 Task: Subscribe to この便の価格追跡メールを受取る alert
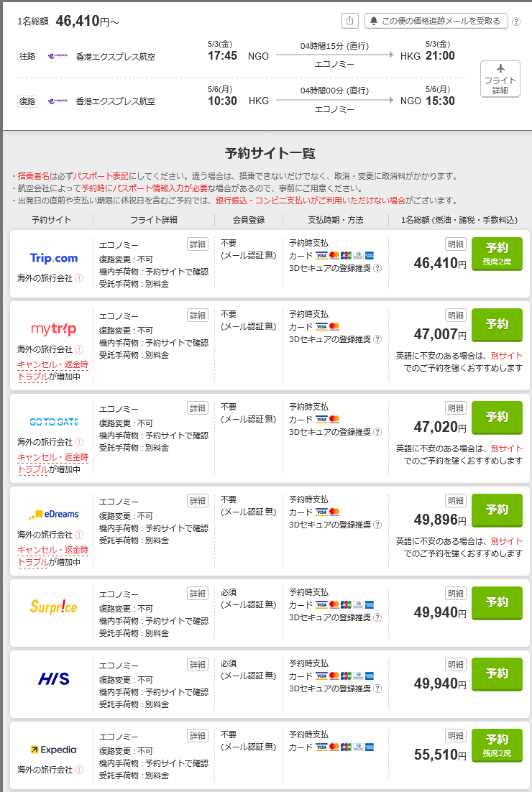436,21
